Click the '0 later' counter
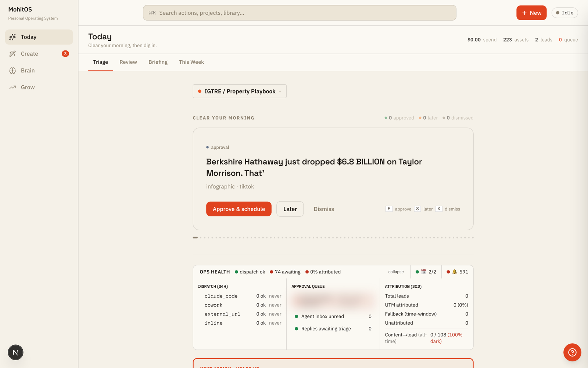 [x=428, y=118]
